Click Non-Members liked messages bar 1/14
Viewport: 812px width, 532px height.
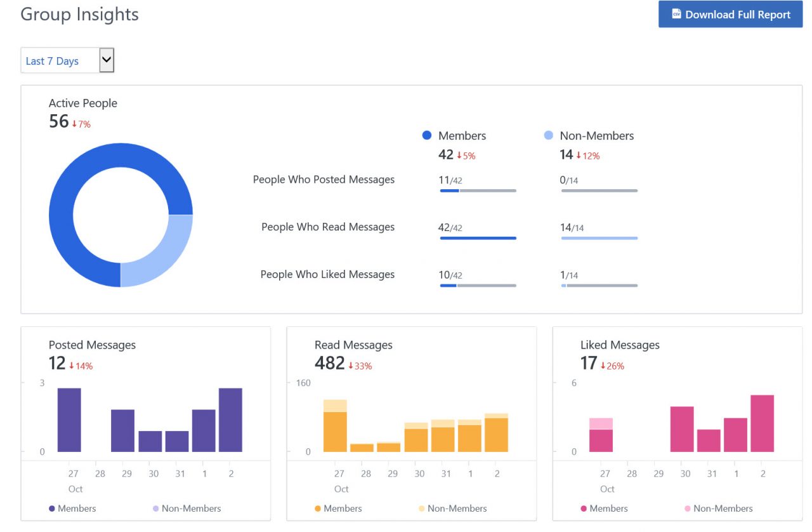(599, 286)
